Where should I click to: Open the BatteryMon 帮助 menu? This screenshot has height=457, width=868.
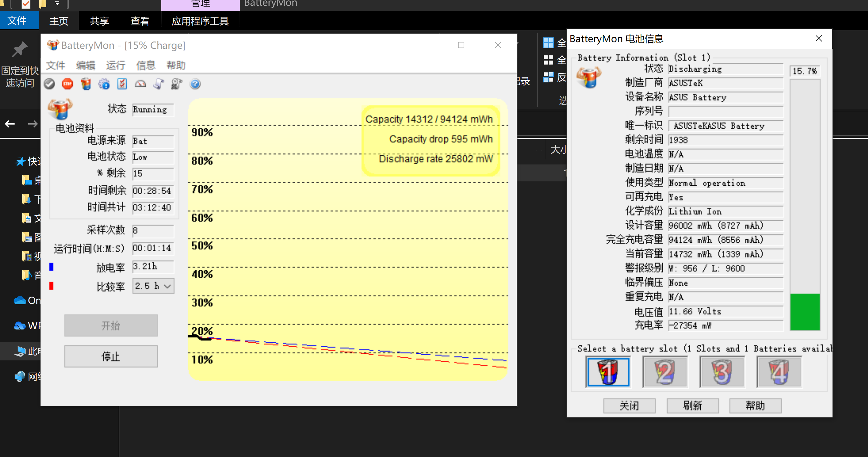[176, 65]
